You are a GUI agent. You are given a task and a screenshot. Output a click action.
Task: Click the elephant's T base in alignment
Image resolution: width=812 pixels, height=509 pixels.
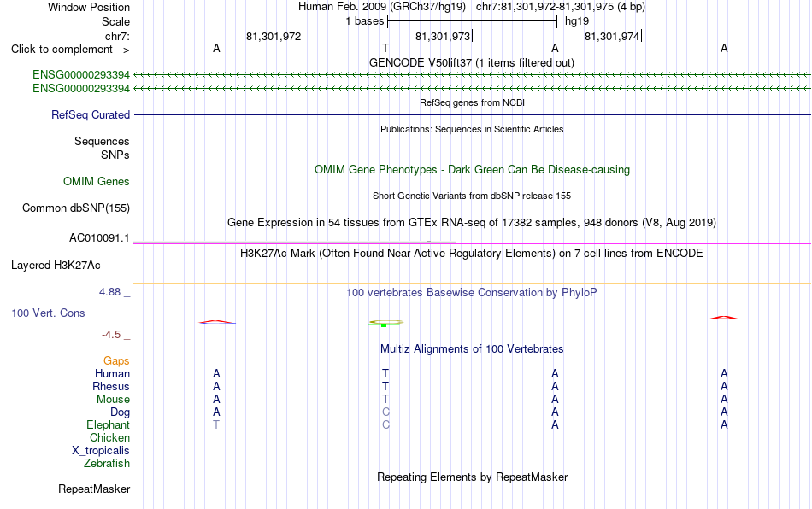[x=216, y=424]
